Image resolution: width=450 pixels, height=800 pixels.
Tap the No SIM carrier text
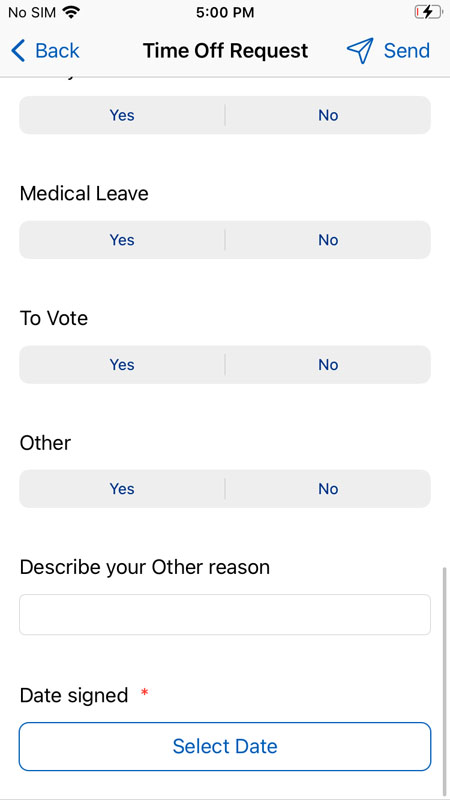pyautogui.click(x=33, y=13)
